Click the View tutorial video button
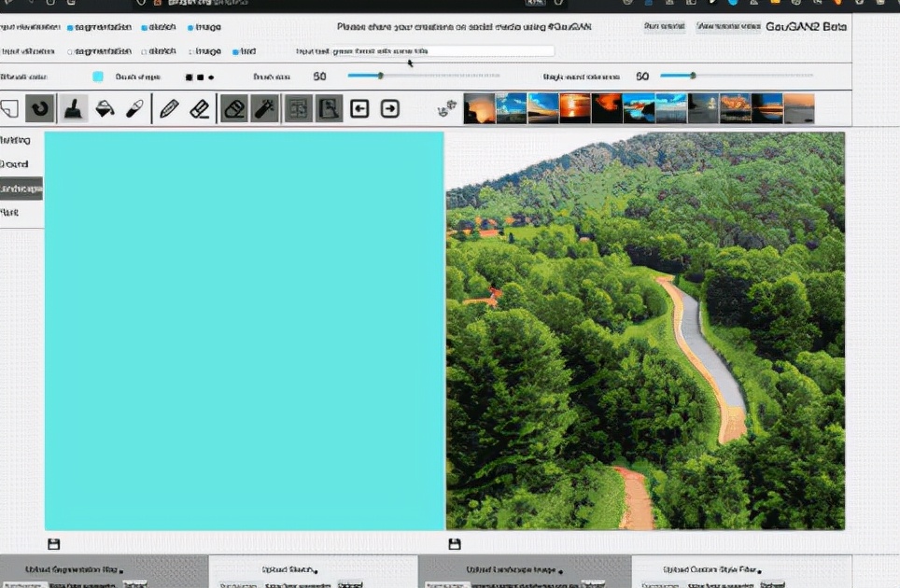 tap(728, 27)
